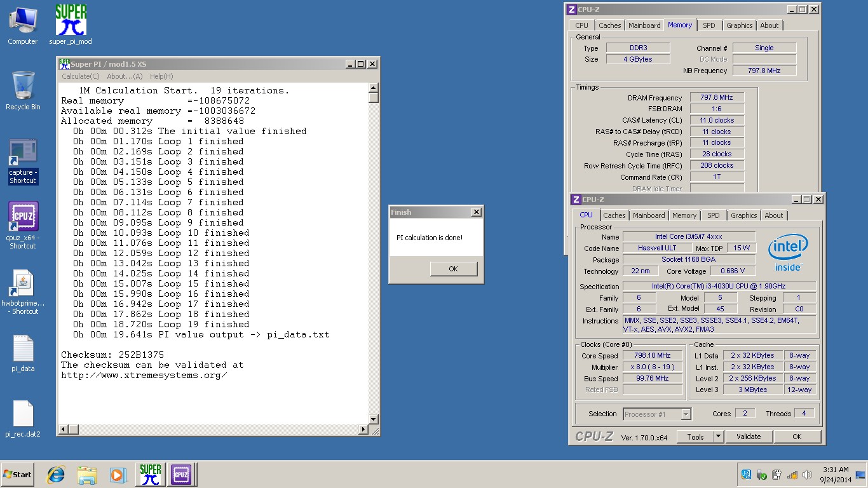The image size is (868, 488).
Task: Click Super PI horizontal scrollbar left arrow
Action: point(62,430)
